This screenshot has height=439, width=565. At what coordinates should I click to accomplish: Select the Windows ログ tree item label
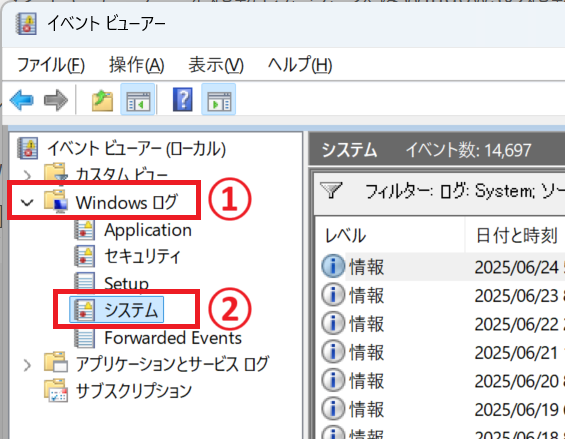(x=126, y=202)
